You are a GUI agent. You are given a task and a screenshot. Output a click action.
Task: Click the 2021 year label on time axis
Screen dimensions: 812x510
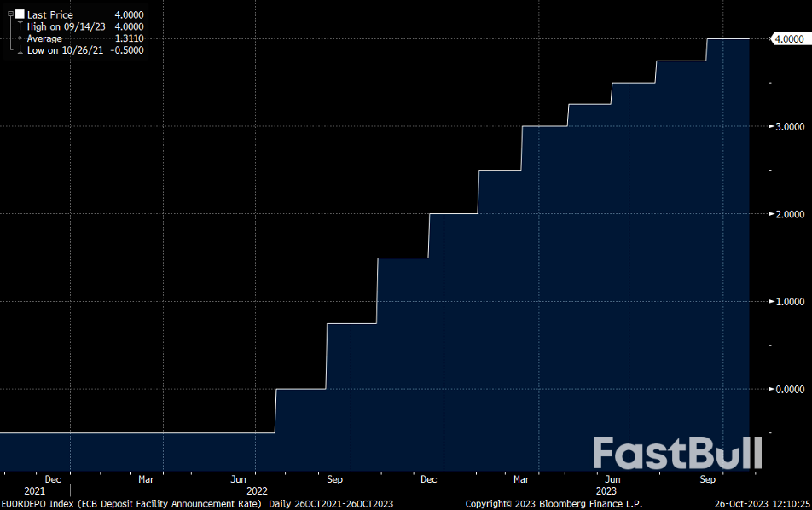(35, 491)
